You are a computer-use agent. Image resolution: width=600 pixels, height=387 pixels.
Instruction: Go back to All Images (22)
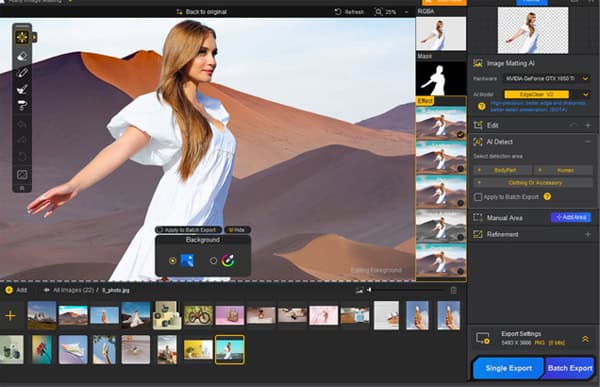(69, 290)
